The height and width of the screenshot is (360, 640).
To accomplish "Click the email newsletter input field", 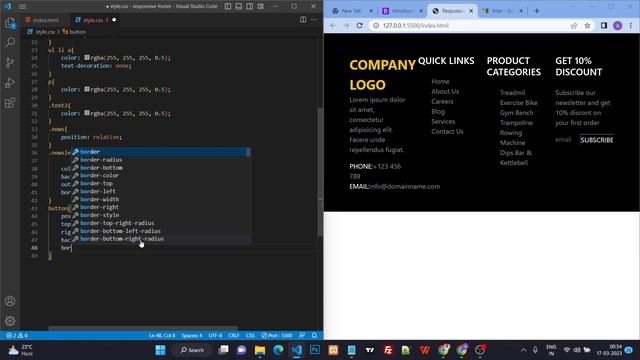I will 567,140.
